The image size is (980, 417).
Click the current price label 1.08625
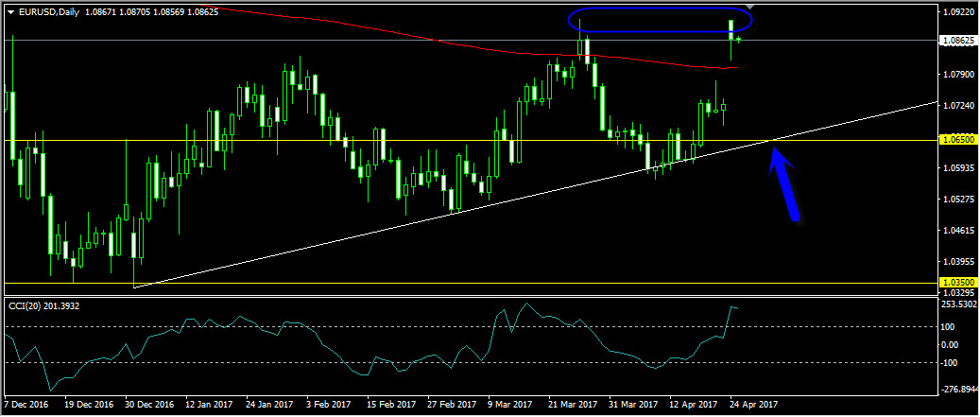957,40
